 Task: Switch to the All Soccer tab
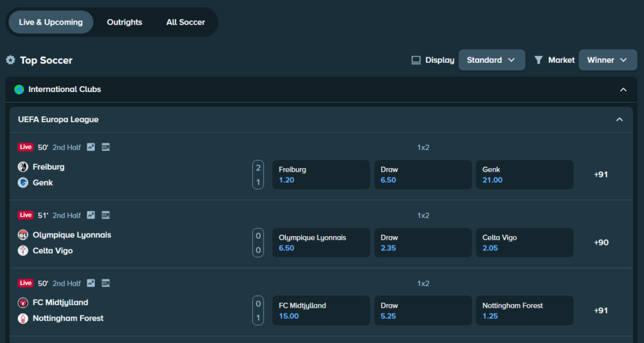click(186, 22)
